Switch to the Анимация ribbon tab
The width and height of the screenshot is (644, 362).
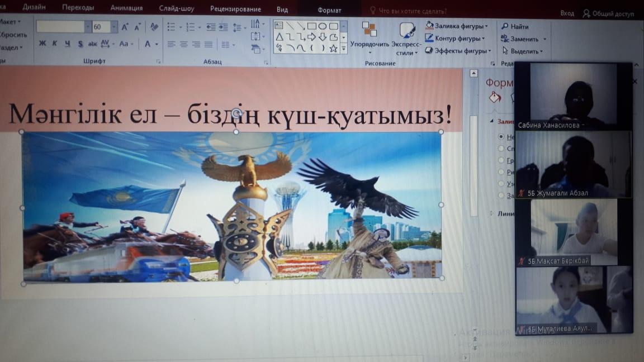click(x=126, y=8)
